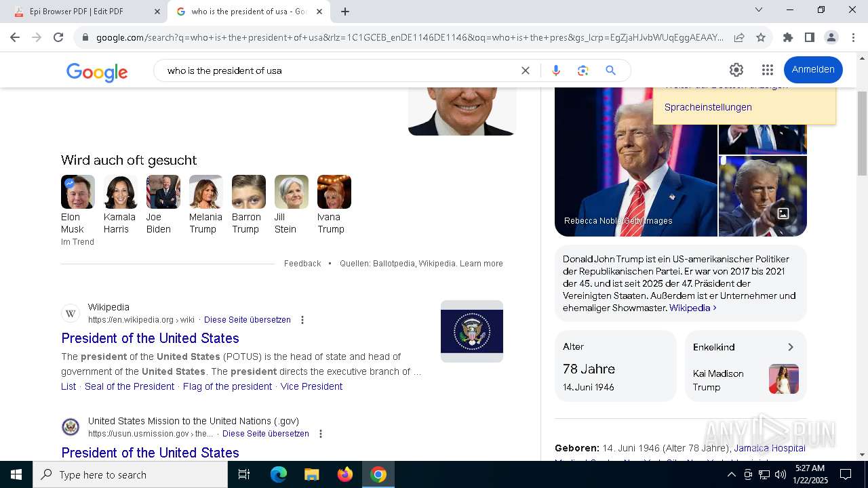Open US Mission President of the United States link
The height and width of the screenshot is (488, 868).
point(150,453)
